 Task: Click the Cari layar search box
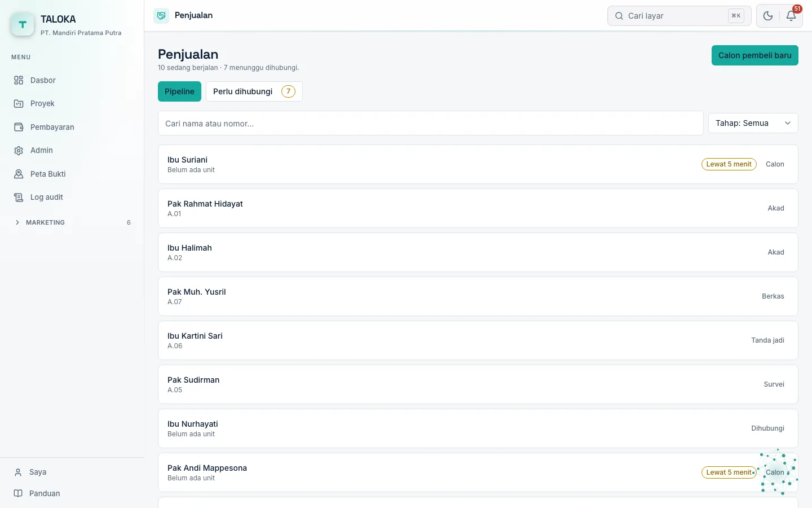tap(679, 16)
